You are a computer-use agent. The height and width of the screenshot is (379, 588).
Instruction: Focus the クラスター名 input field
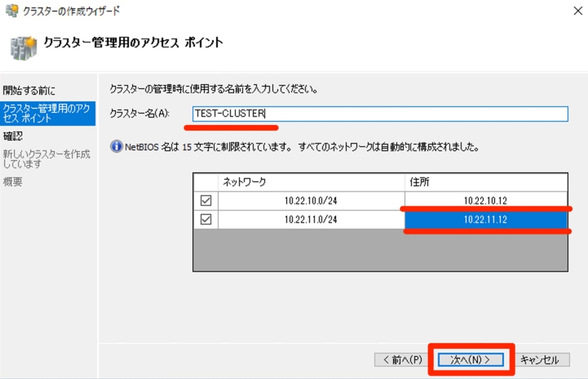(x=380, y=114)
